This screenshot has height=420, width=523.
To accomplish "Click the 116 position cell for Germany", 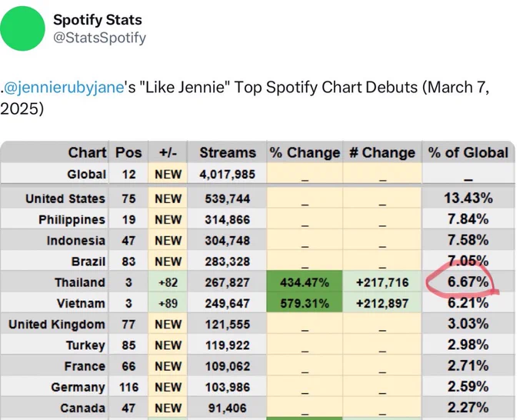I will [x=128, y=387].
